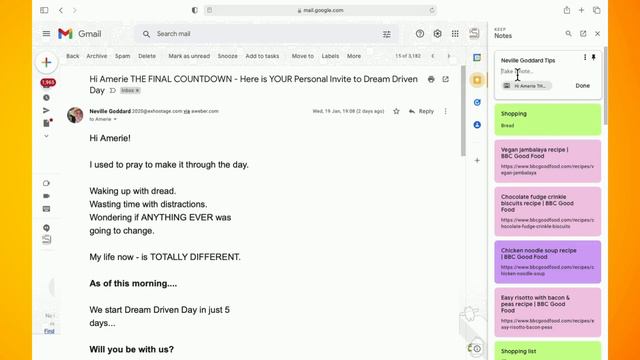Mark the email as Spam
Screen dimensions: 640x360
[122, 56]
